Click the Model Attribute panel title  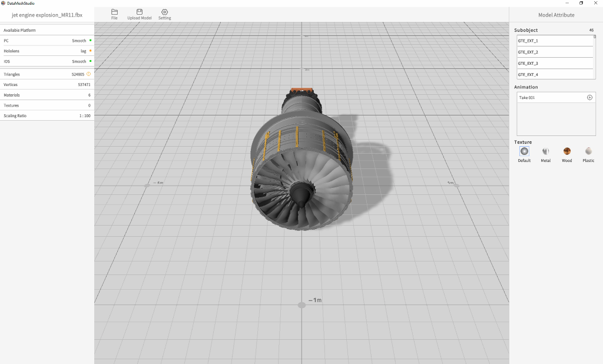click(x=556, y=15)
